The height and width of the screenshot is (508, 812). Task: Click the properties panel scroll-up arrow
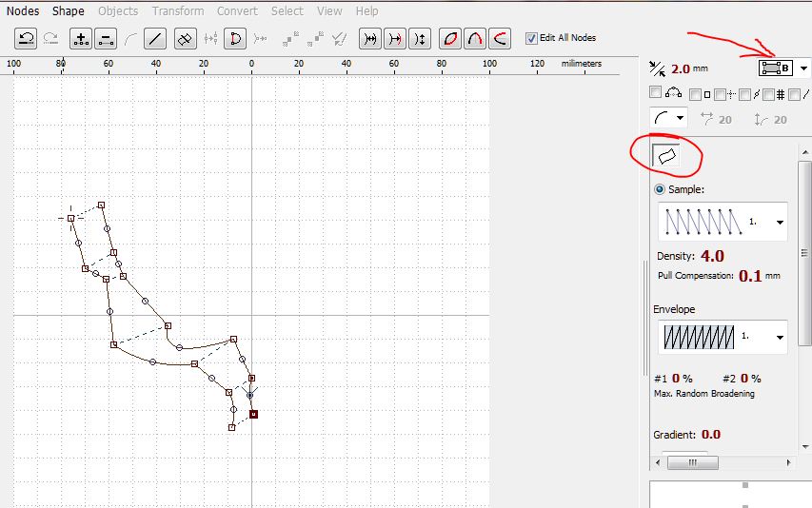[805, 152]
